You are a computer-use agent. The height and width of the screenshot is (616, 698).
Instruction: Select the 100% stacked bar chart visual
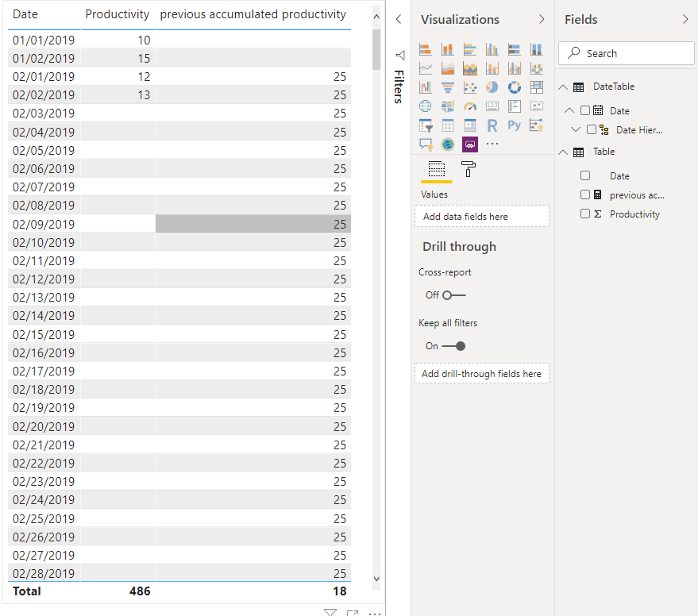(x=515, y=49)
